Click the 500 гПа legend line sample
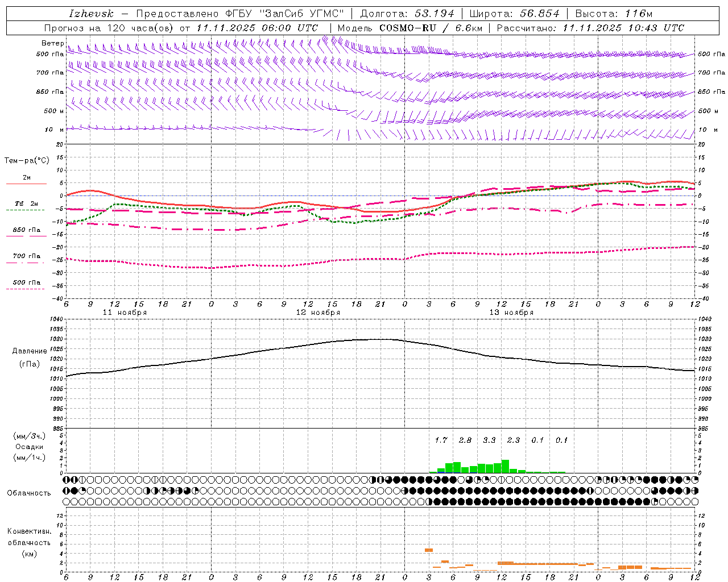This screenshot has width=728, height=582. tap(26, 289)
